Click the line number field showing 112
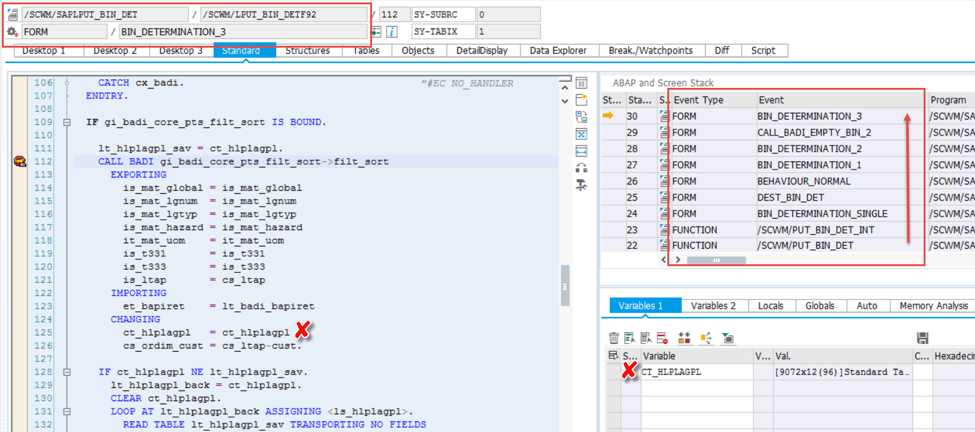The height and width of the screenshot is (432, 975). coord(394,15)
